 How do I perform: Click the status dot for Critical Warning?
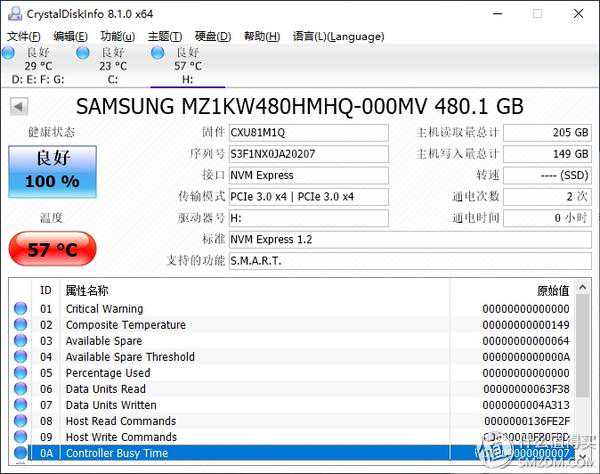pos(20,309)
